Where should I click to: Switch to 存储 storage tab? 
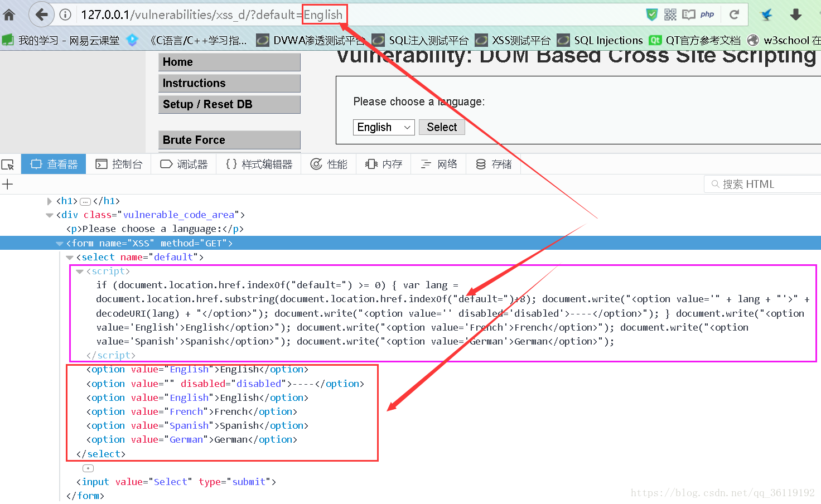pos(494,164)
